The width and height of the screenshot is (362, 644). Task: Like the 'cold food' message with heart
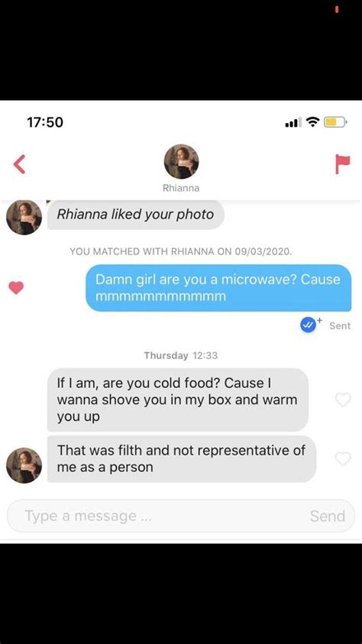tap(343, 400)
